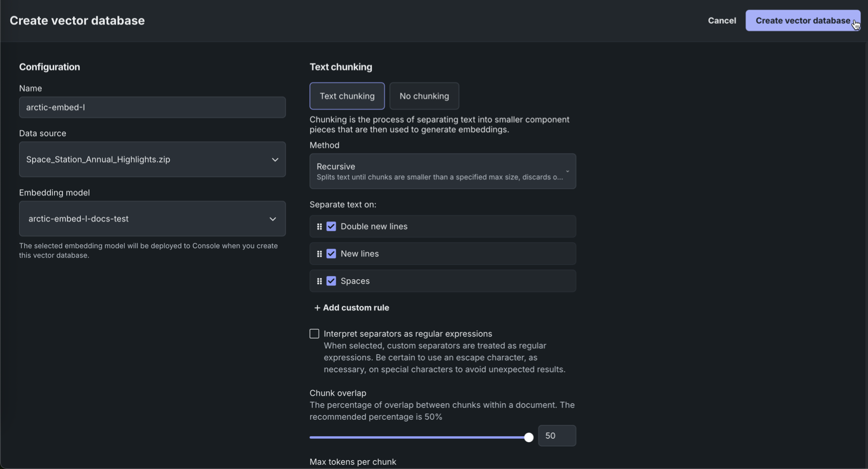Open the Data source dropdown
Screen dimensions: 868x469
(x=152, y=160)
